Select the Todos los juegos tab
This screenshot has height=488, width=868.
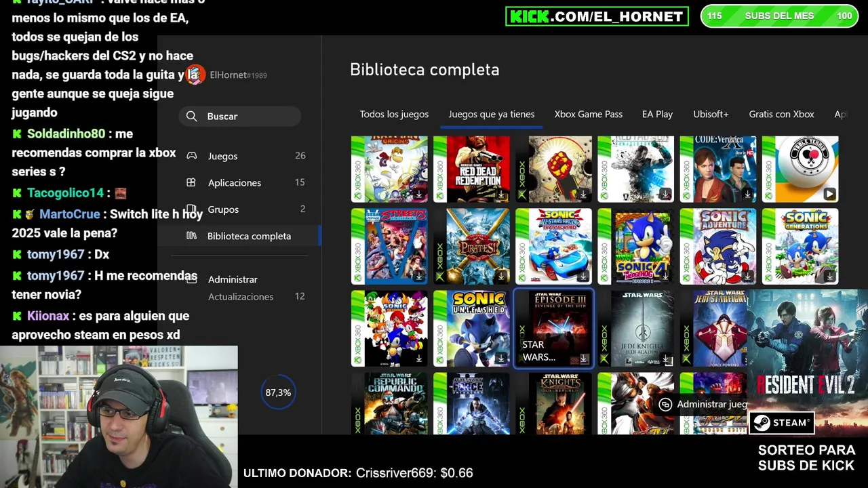394,115
